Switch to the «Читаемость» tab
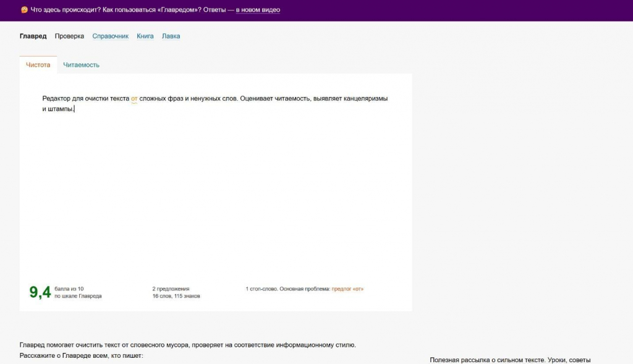Viewport: 633px width, 364px height. tap(82, 64)
